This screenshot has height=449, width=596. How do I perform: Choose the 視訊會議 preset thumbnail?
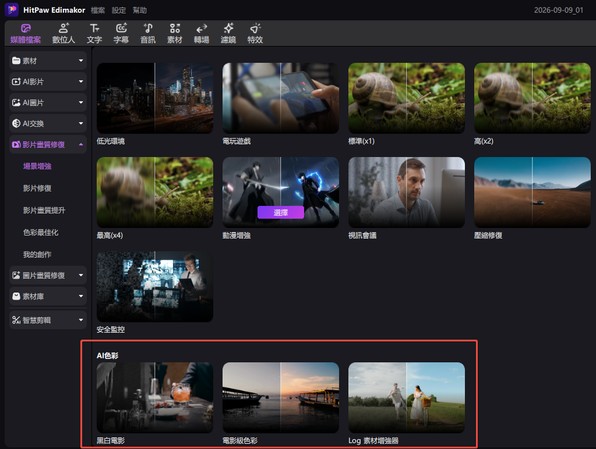[406, 192]
